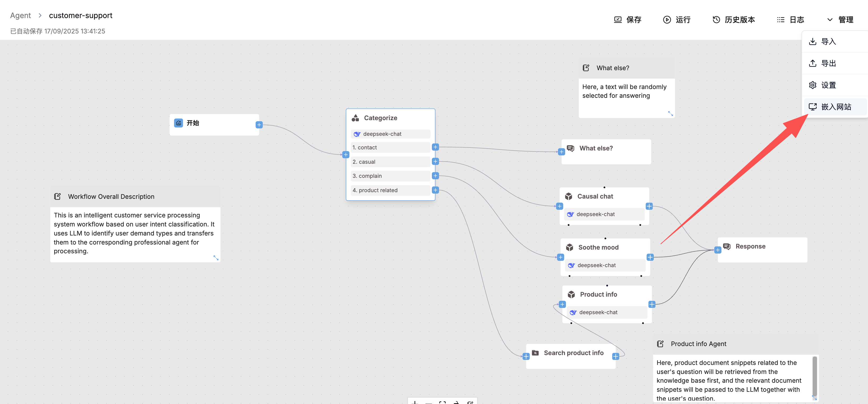Add connection from 开始 node plus handle
Image resolution: width=868 pixels, height=404 pixels.
tap(259, 125)
